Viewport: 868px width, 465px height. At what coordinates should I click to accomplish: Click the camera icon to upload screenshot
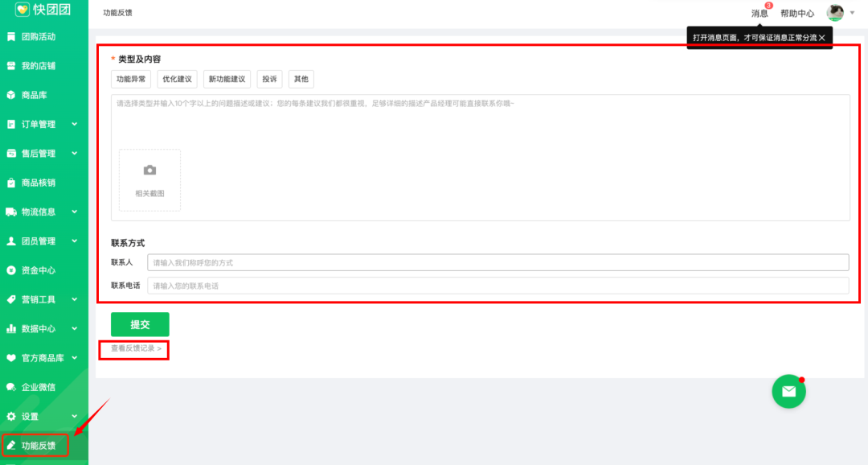click(x=149, y=171)
